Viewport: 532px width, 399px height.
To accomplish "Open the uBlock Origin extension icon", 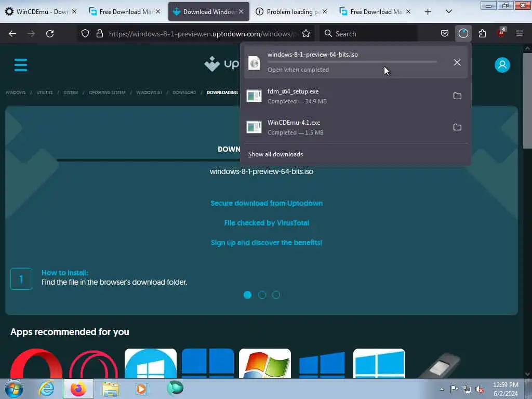I will (501, 33).
